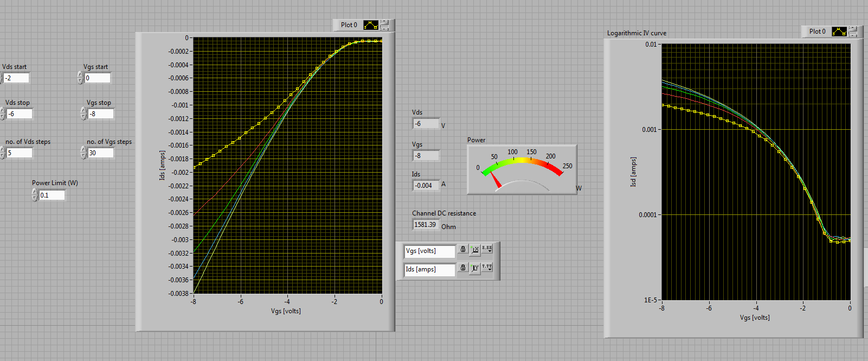Open Y-axis format and precision menu

(x=487, y=268)
